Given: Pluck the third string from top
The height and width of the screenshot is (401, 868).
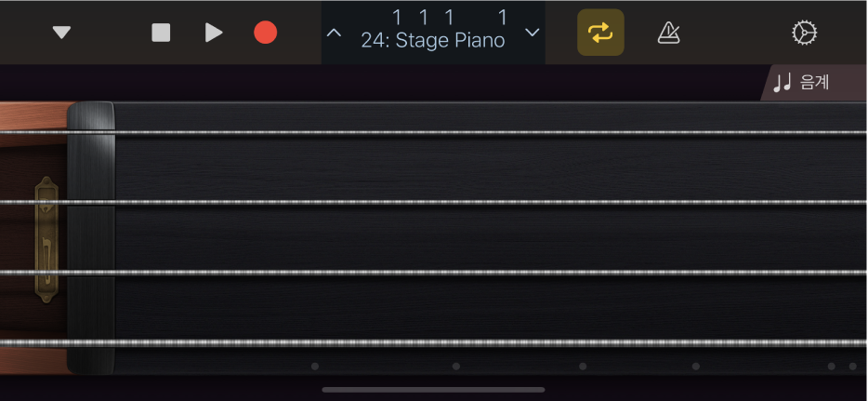Looking at the screenshot, I should [465, 272].
